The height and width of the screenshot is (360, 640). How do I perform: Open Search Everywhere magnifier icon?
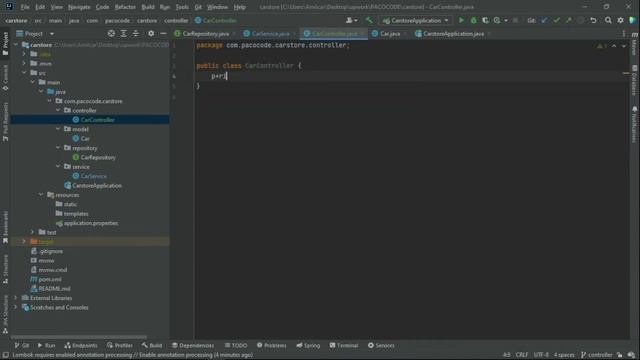click(x=608, y=20)
